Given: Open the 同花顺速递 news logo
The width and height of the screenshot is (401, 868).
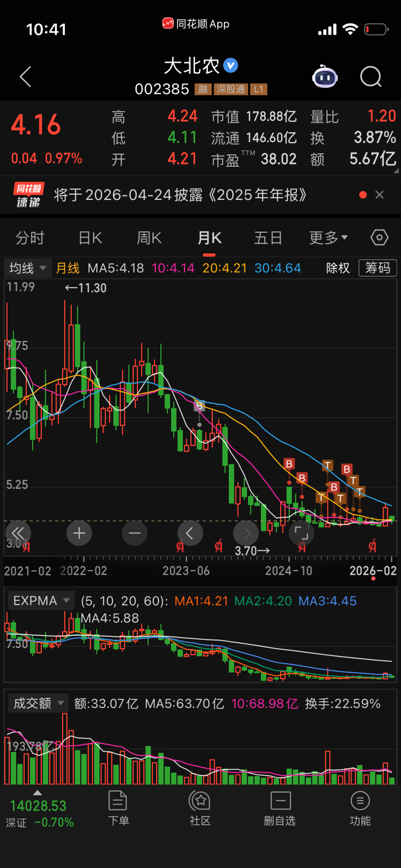Looking at the screenshot, I should pos(28,195).
